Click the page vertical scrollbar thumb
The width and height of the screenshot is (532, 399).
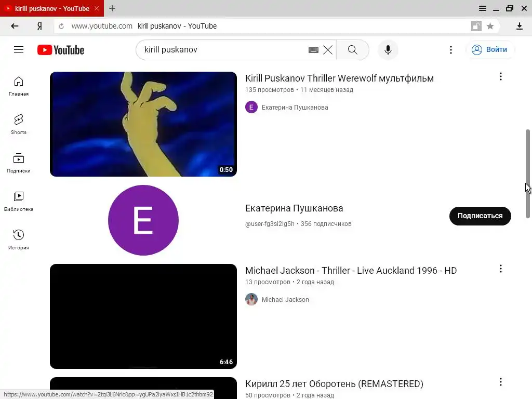[x=528, y=174]
